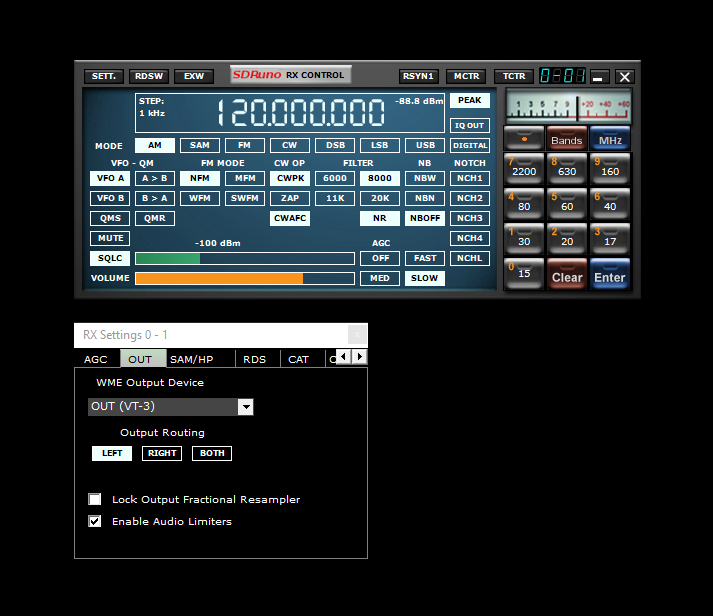Click the RDSW button

(x=149, y=76)
